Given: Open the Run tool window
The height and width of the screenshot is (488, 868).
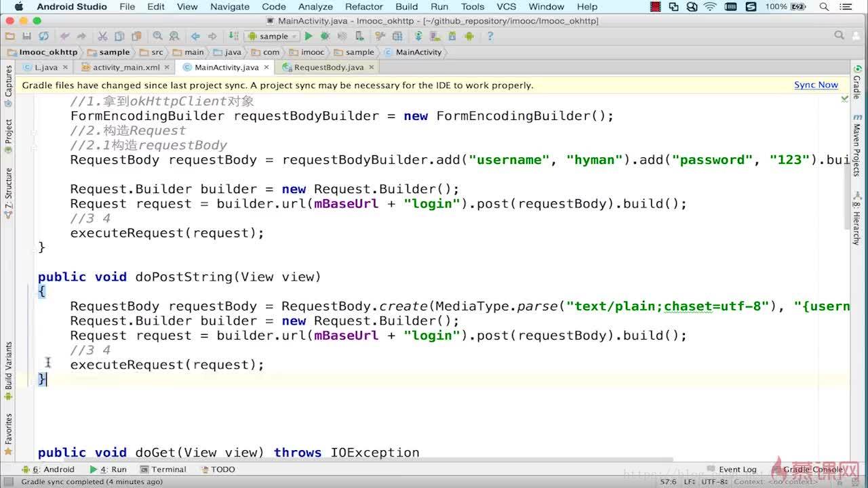Looking at the screenshot, I should click(108, 469).
